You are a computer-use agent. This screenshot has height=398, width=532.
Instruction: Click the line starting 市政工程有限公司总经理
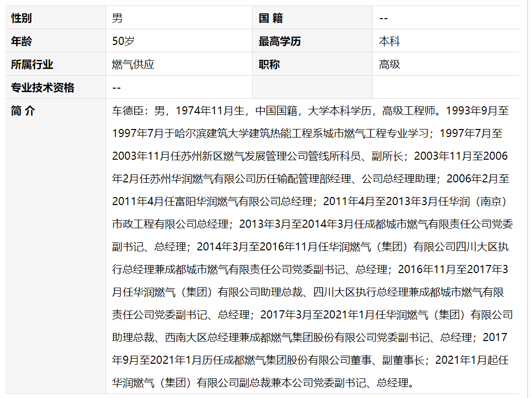click(313, 224)
